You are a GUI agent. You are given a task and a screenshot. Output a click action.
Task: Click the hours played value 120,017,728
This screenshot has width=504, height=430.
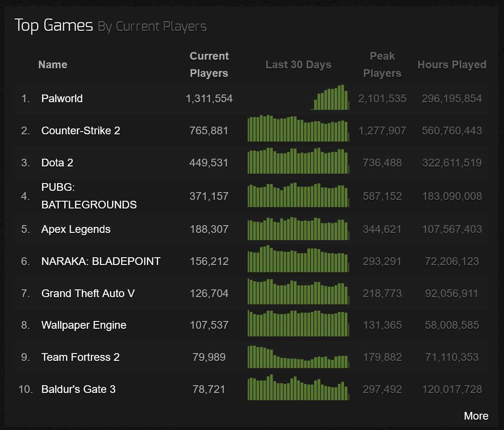(x=452, y=389)
